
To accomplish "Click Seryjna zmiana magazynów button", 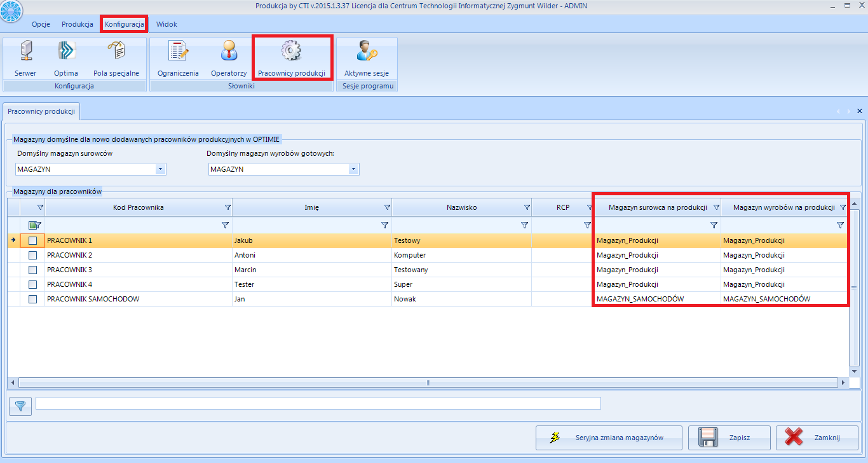I will click(609, 438).
